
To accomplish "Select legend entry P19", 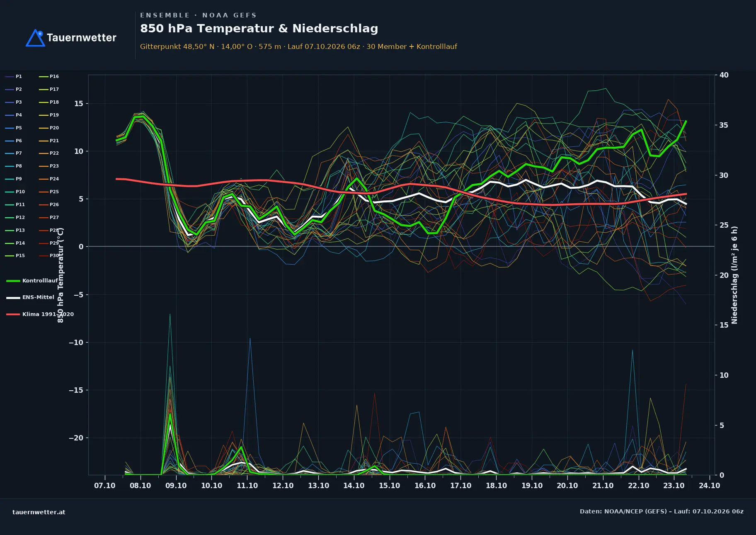I will (x=49, y=115).
